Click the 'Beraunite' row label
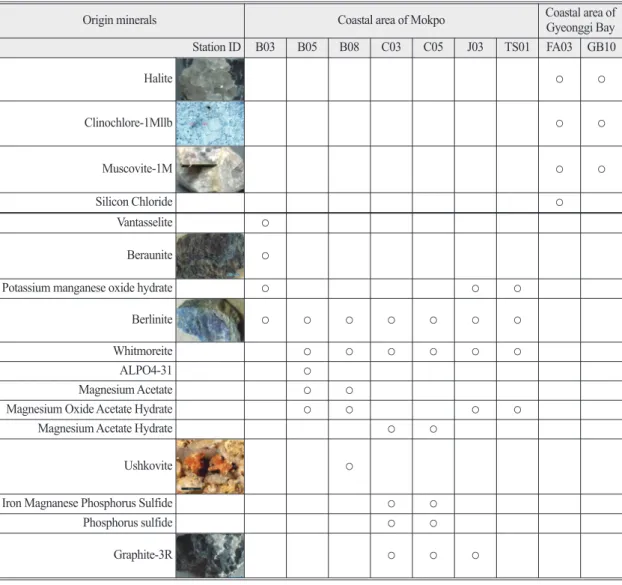The width and height of the screenshot is (622, 585). [150, 255]
